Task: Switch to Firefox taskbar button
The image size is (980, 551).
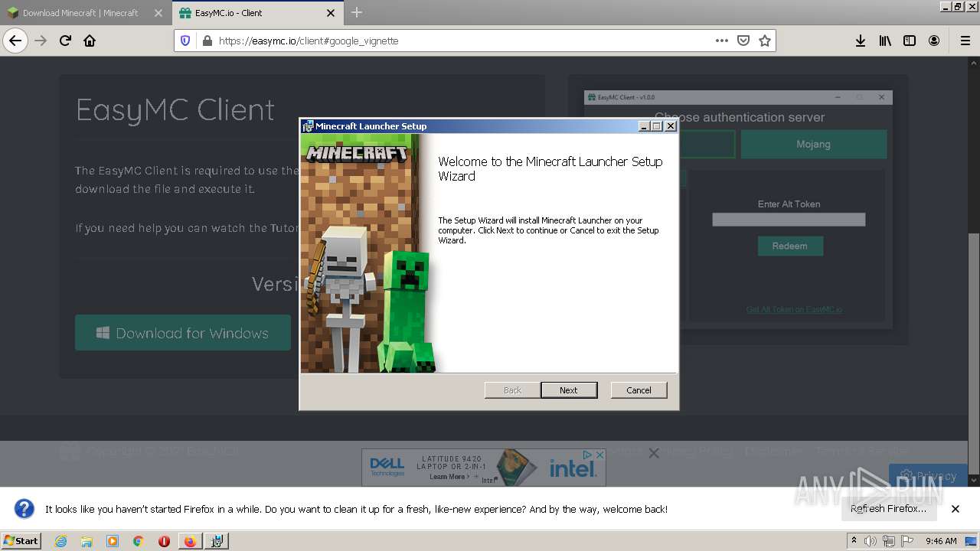Action: tap(190, 541)
